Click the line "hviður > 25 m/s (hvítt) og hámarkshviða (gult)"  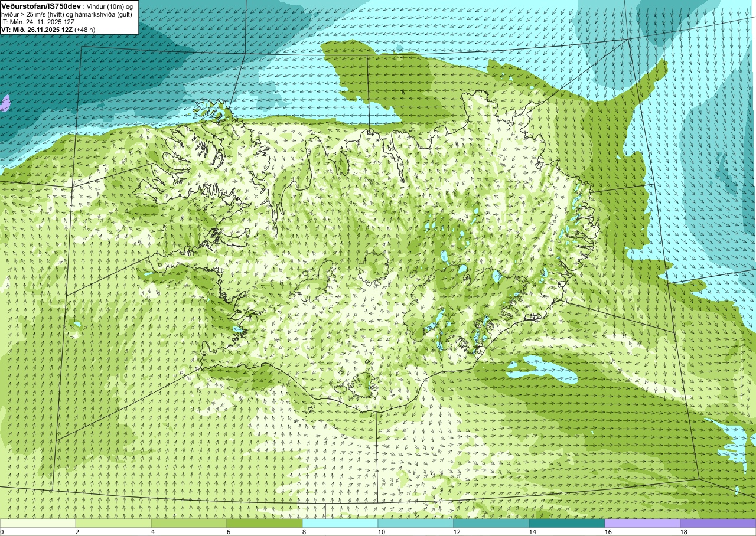click(x=66, y=14)
